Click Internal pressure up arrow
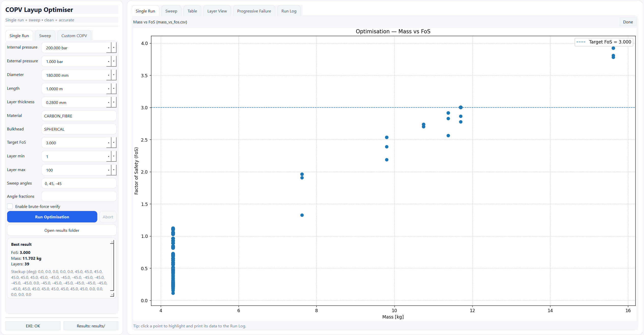 tap(109, 48)
